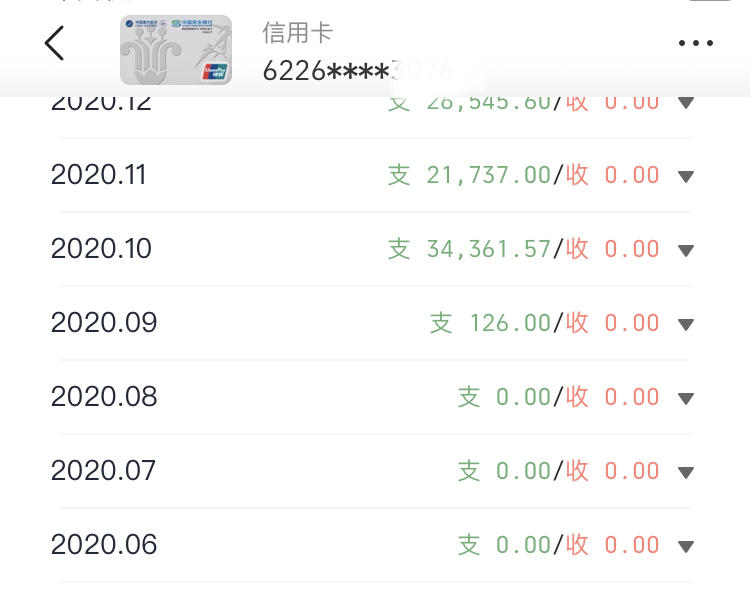Tap the 126.00 expenditure for 2020.09
Screen dimensions: 750x596
510,323
